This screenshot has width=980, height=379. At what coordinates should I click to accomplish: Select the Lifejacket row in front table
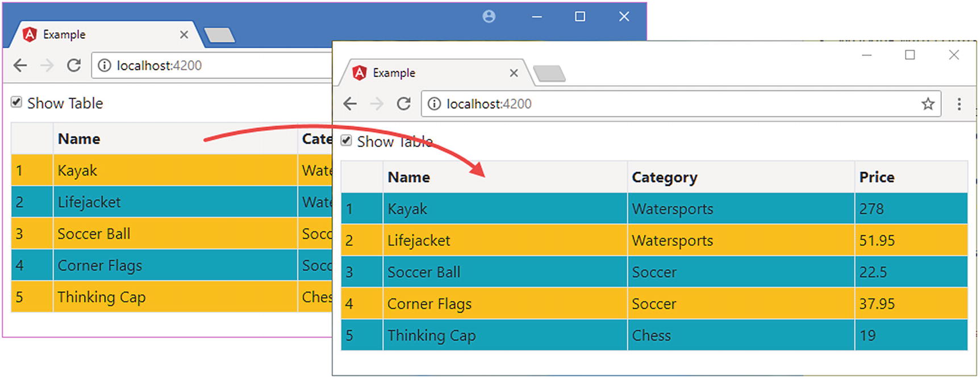419,240
